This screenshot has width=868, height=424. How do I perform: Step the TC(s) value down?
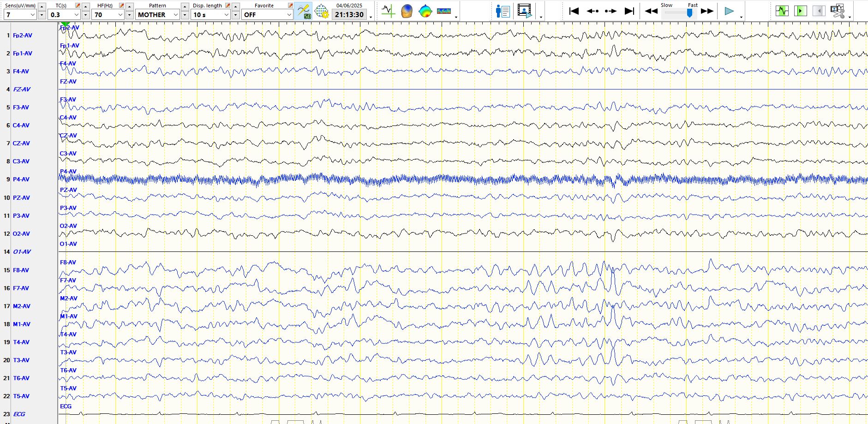(x=86, y=15)
